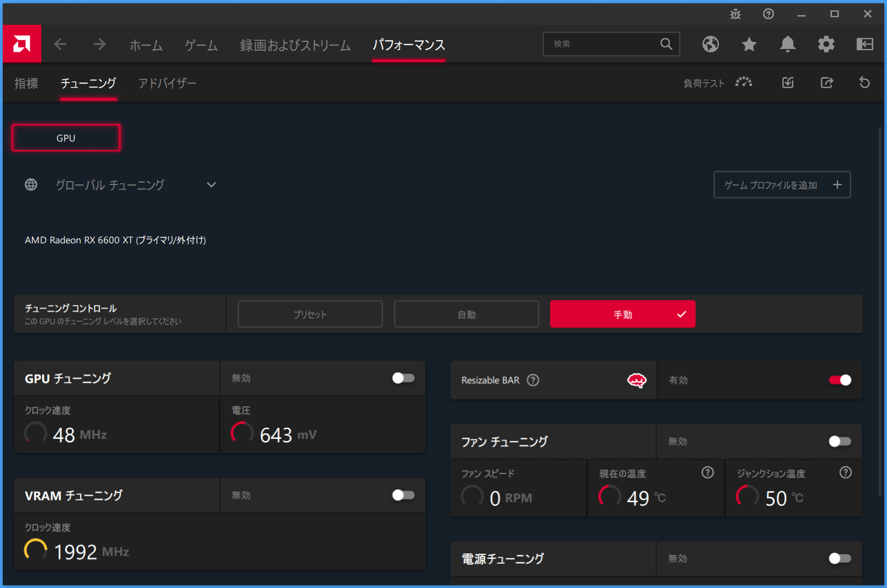Open settings gear icon
This screenshot has width=887, height=588.
pyautogui.click(x=826, y=44)
